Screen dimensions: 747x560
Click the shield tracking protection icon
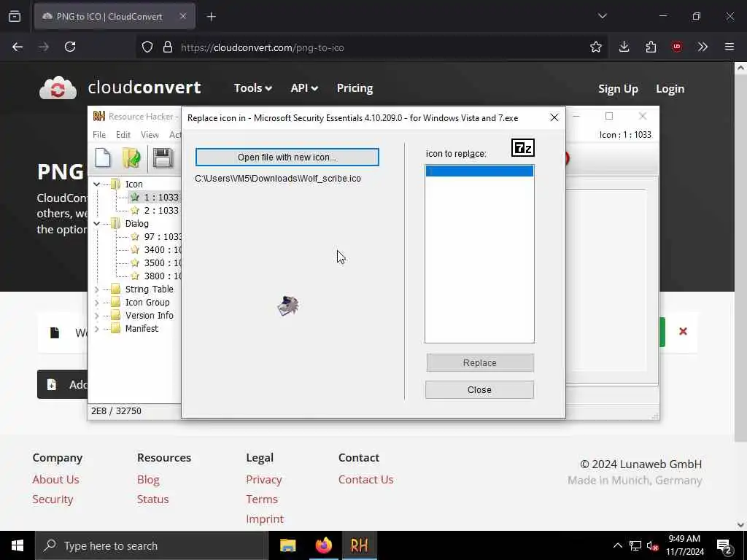tap(147, 47)
